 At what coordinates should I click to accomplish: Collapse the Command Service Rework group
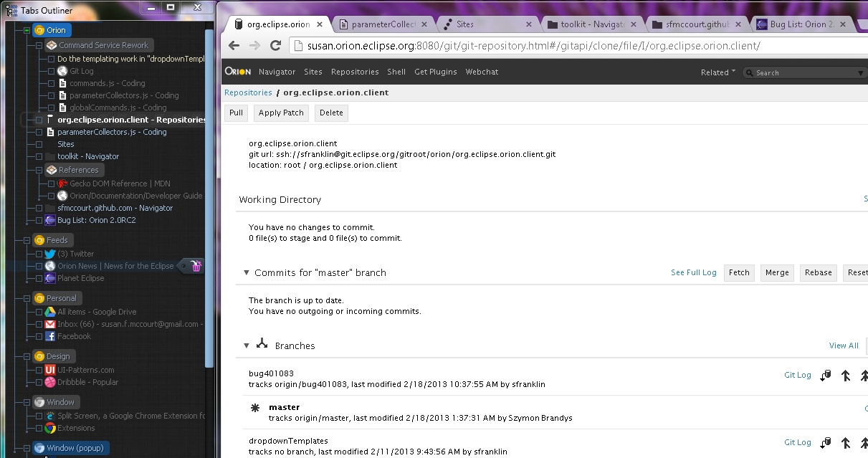(x=39, y=45)
